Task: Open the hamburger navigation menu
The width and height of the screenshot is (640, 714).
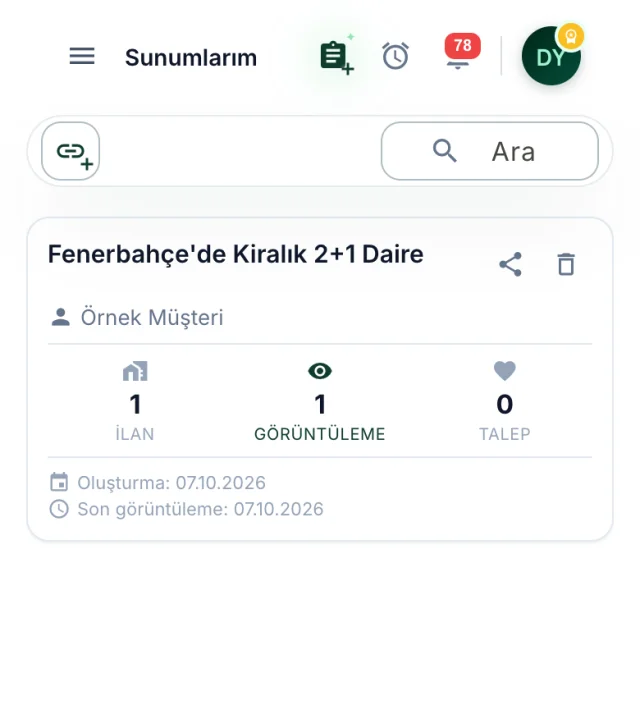Action: 82,56
